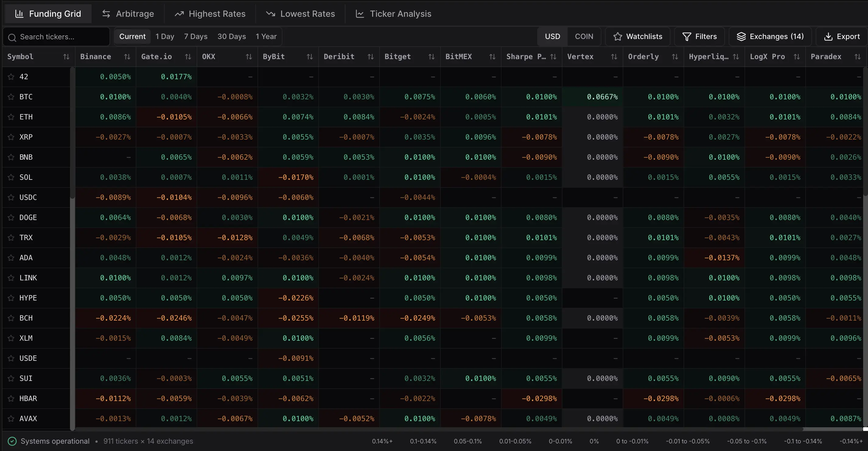Click the Lowest Rates trending-down icon

[271, 13]
